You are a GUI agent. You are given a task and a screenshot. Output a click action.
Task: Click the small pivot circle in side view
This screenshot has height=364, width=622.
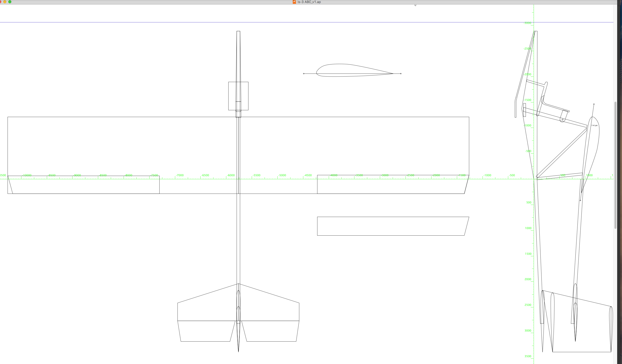(x=563, y=120)
